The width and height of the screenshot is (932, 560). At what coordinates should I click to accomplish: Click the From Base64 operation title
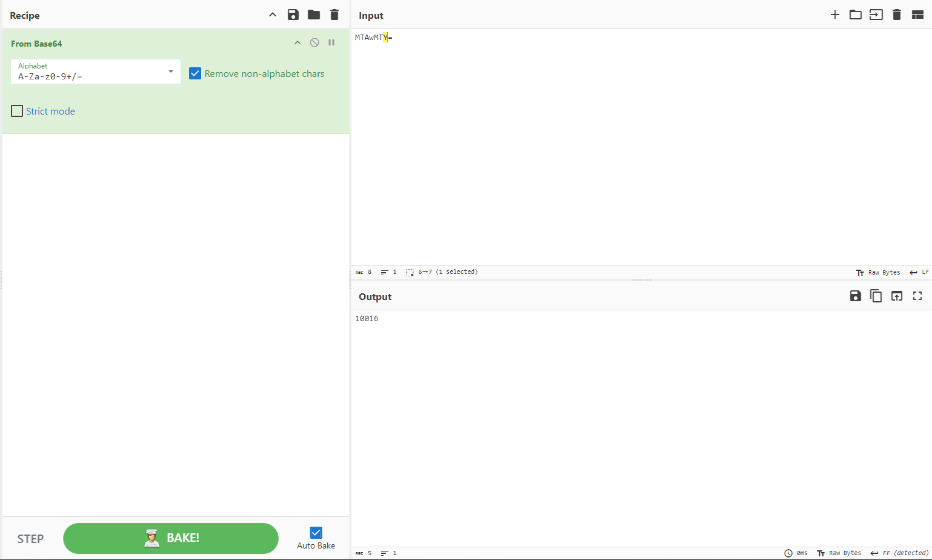36,44
